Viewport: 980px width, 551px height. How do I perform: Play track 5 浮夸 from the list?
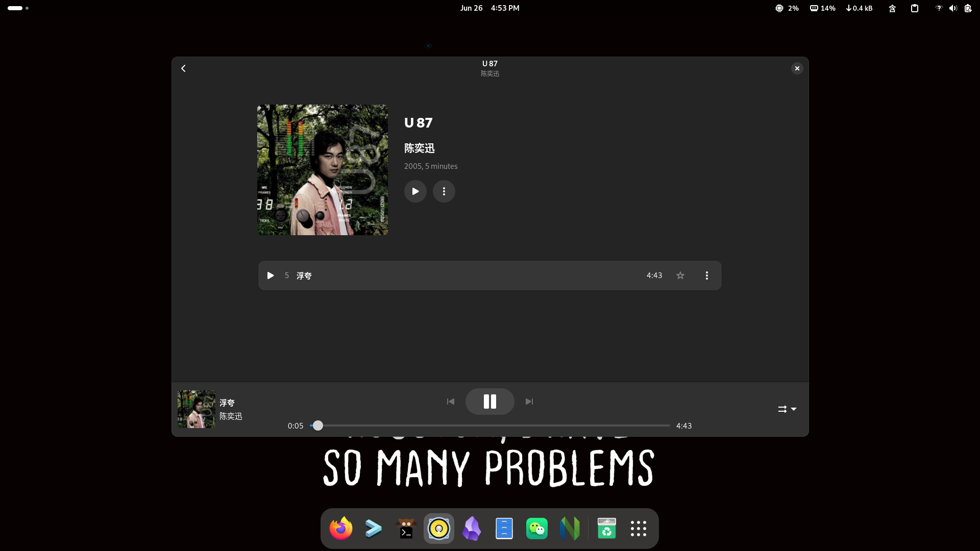(271, 275)
